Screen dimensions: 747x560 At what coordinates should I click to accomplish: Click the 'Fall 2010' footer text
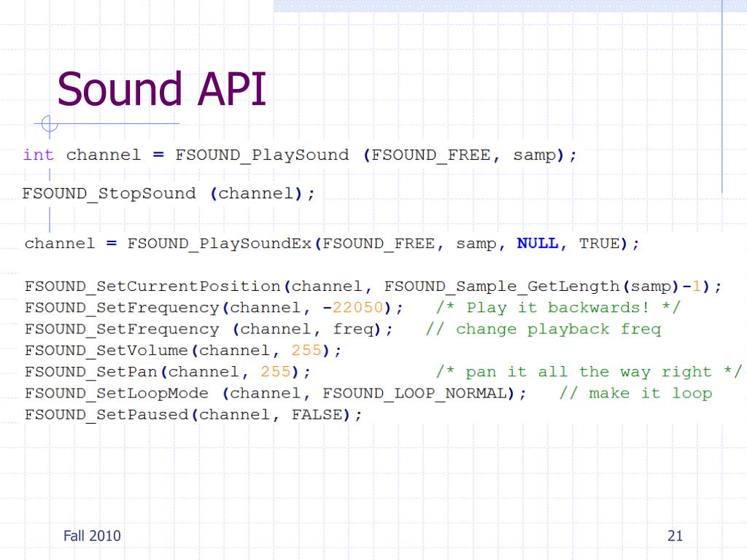[92, 536]
